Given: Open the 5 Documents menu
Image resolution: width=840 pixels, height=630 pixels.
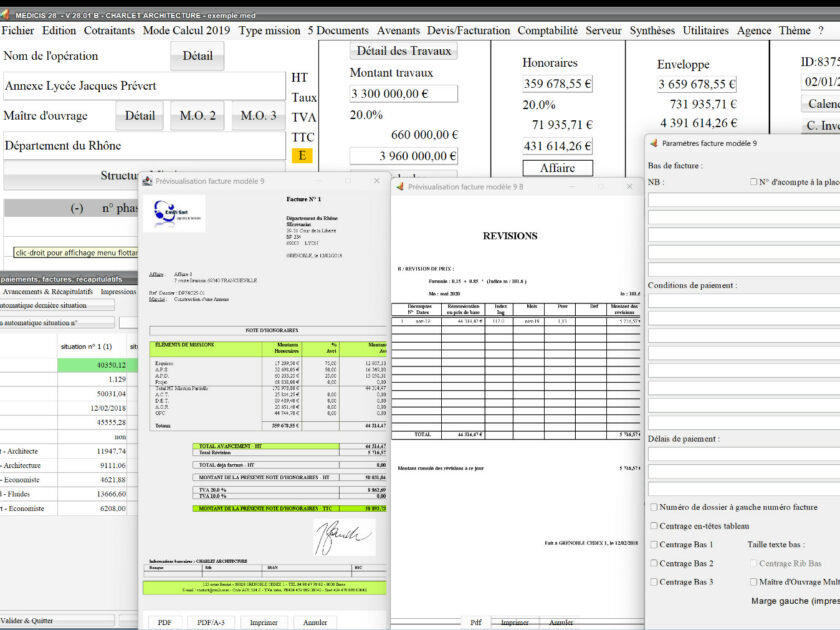Looking at the screenshot, I should (x=338, y=31).
